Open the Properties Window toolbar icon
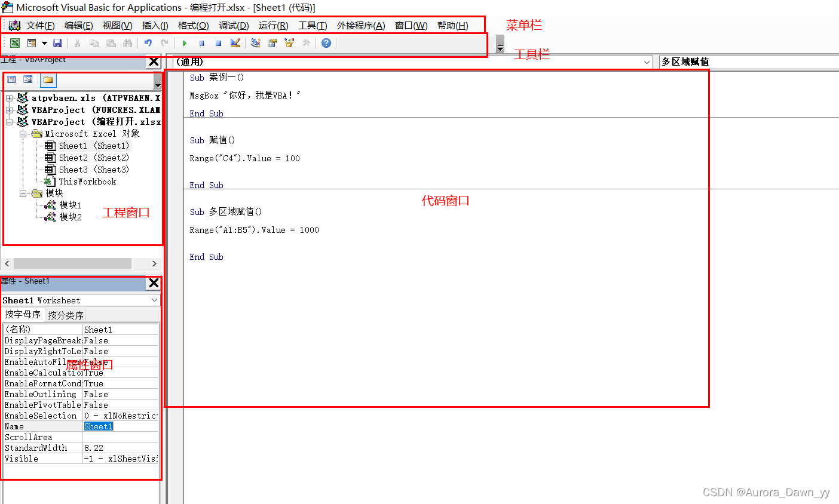 [272, 43]
